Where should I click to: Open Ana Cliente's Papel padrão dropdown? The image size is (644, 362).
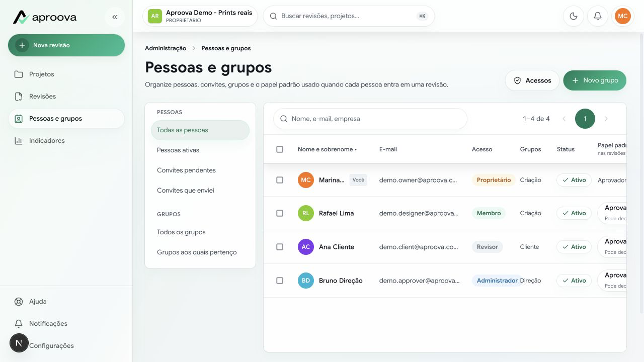coord(612,247)
